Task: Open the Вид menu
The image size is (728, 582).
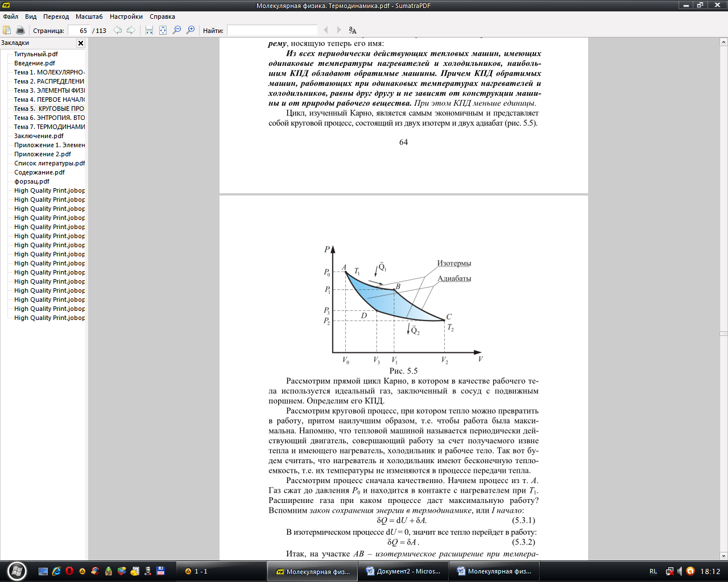Action: tap(31, 16)
